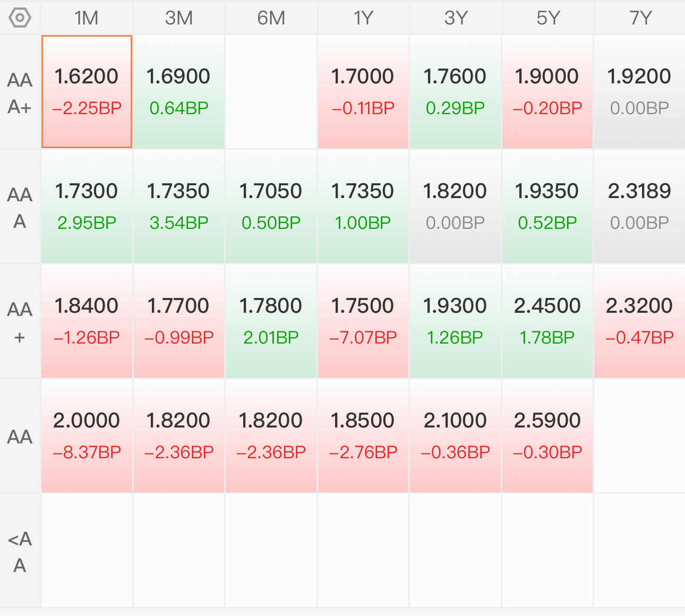The height and width of the screenshot is (616, 685).
Task: Select the AA+ 1Y cell with -7.07BP
Action: pos(363,321)
